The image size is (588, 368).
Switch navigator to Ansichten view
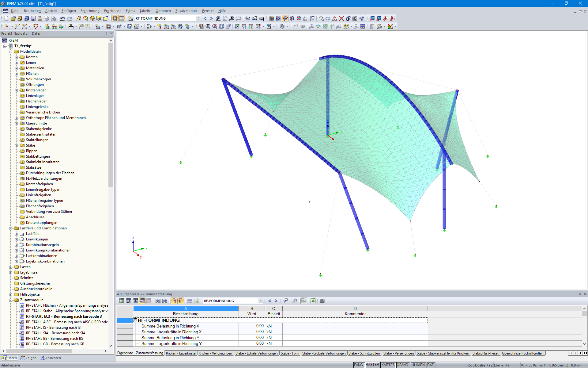tap(51, 358)
